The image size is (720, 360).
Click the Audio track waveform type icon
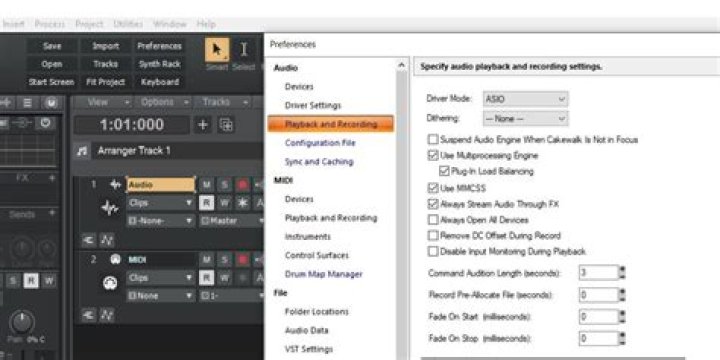coord(115,185)
